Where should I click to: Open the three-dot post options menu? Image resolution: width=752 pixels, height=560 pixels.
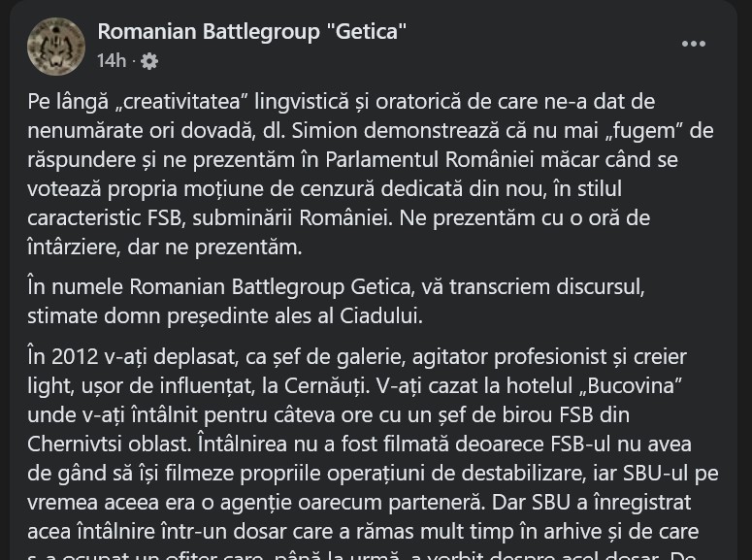click(694, 44)
